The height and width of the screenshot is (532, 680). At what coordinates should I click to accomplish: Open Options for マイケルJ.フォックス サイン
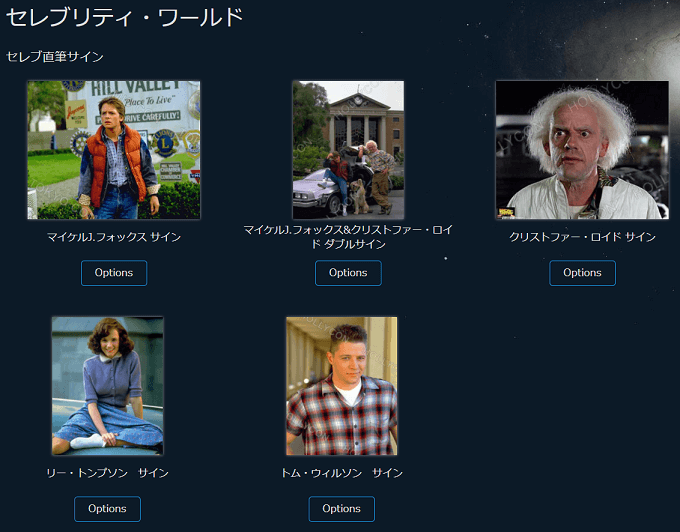click(114, 273)
